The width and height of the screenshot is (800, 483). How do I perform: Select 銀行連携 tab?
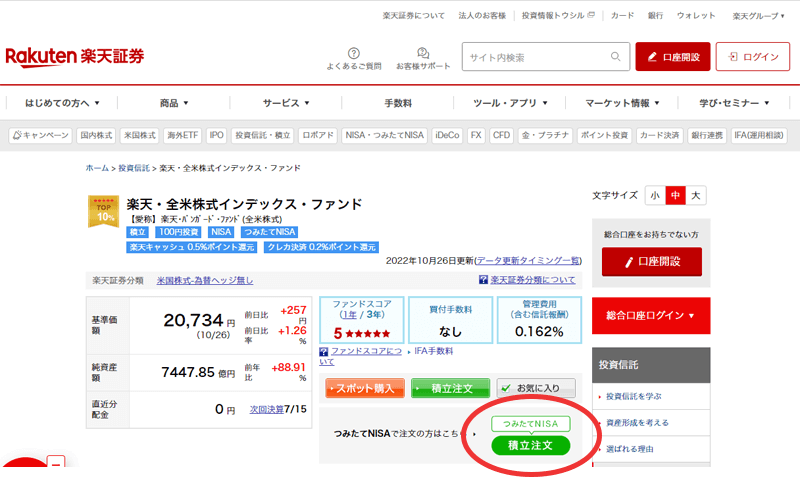(x=707, y=135)
